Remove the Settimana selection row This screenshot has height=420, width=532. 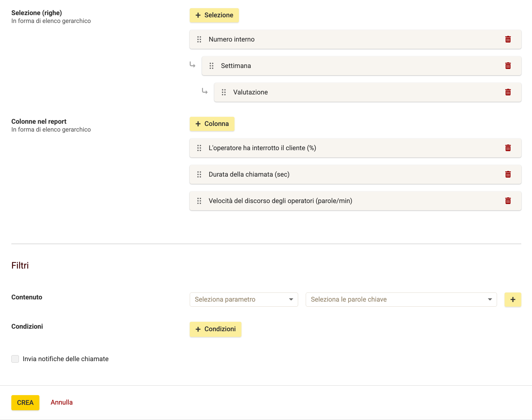click(x=508, y=66)
